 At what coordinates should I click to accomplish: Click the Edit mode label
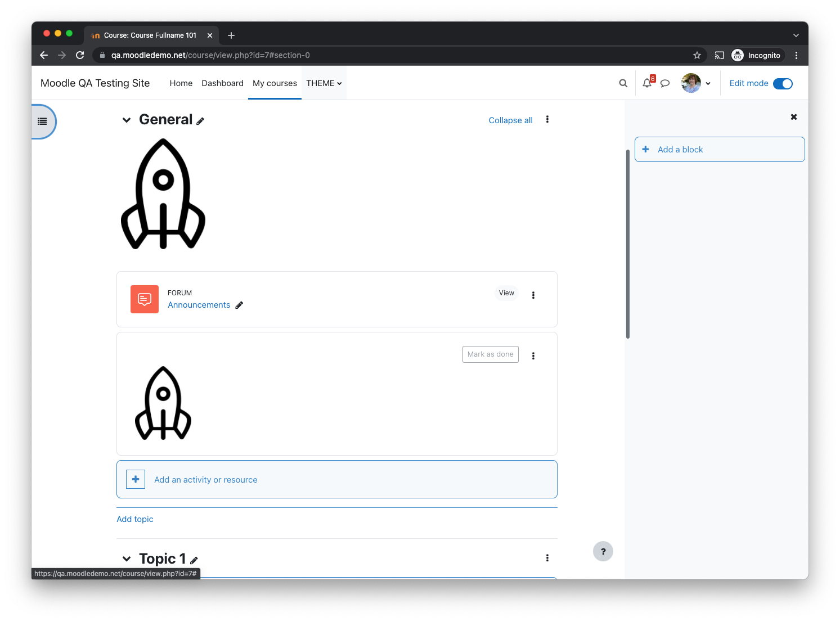click(749, 83)
